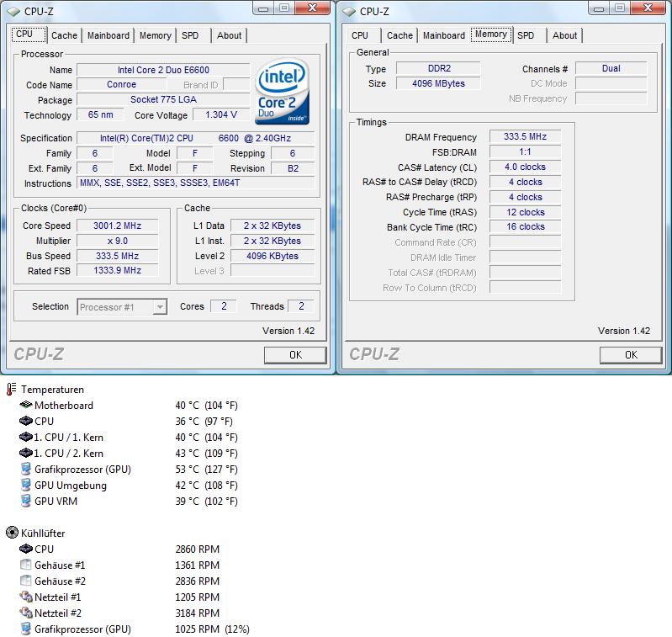Image resolution: width=672 pixels, height=637 pixels.
Task: Click the Netzteil #1 power supply icon
Action: pyautogui.click(x=26, y=597)
